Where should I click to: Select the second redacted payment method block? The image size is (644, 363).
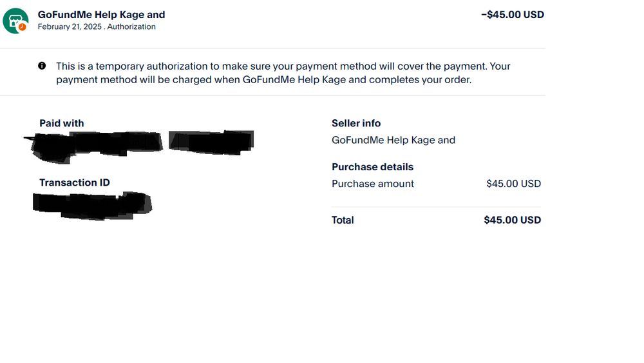211,141
